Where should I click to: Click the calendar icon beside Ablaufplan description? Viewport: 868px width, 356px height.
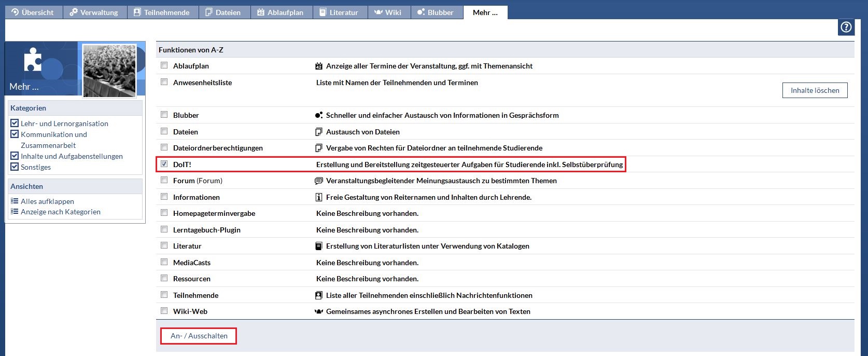point(319,66)
